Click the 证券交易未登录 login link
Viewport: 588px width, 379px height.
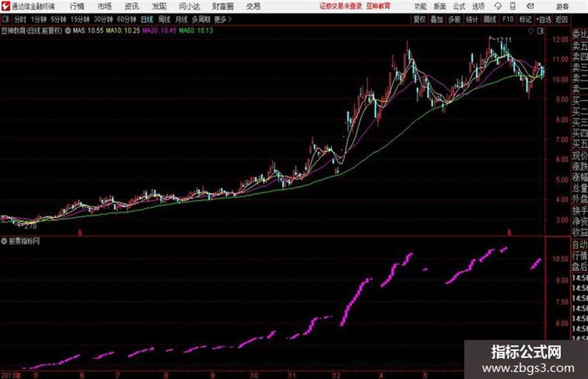tap(341, 6)
